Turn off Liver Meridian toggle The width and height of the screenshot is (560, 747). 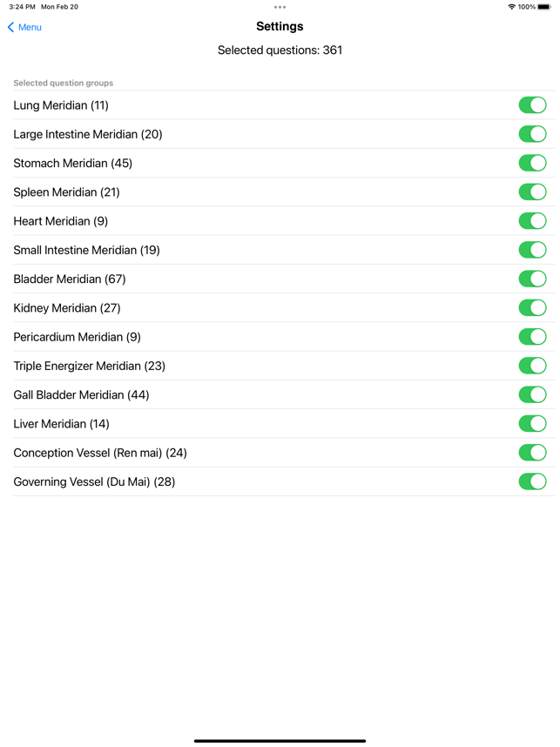point(532,423)
